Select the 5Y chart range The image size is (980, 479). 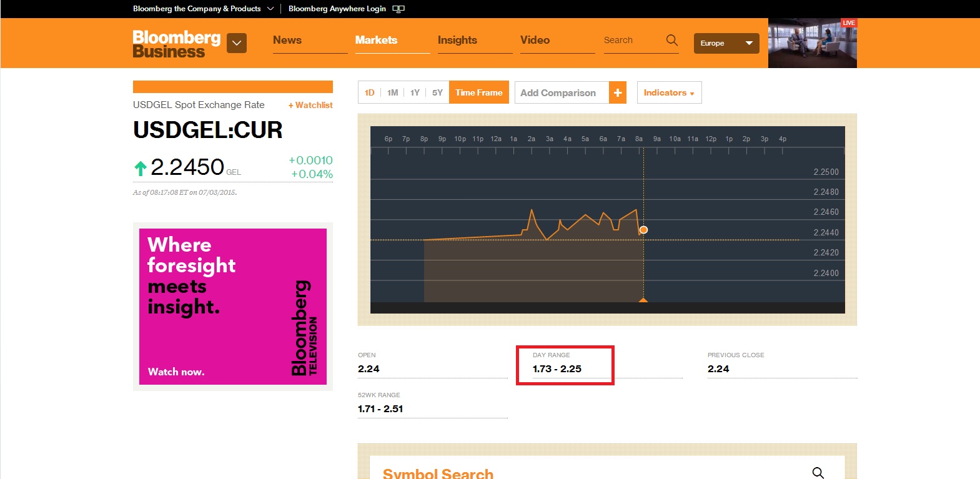pos(437,92)
